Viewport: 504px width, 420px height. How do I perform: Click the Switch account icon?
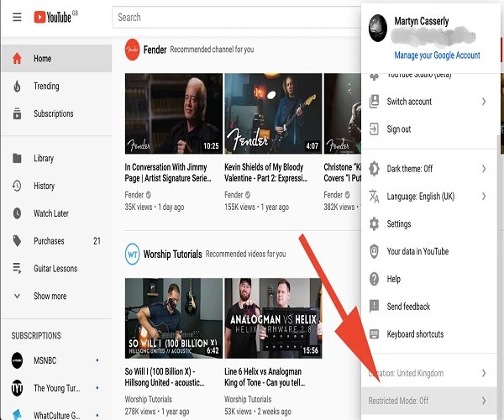pyautogui.click(x=374, y=102)
